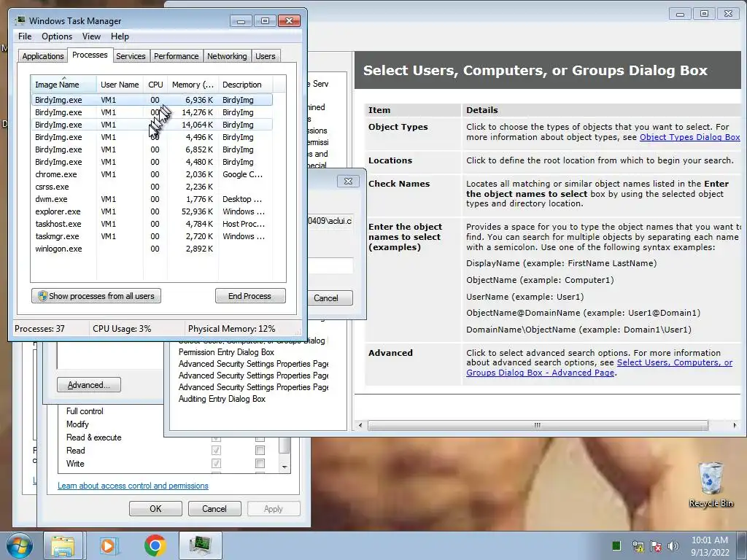The height and width of the screenshot is (560, 747).
Task: Sort processes by User Name column
Action: pos(120,85)
